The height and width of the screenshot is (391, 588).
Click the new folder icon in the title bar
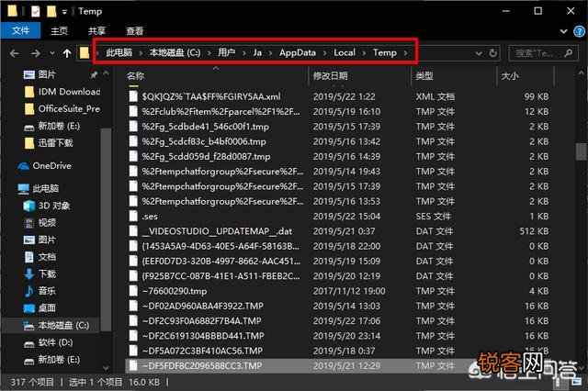coord(51,11)
